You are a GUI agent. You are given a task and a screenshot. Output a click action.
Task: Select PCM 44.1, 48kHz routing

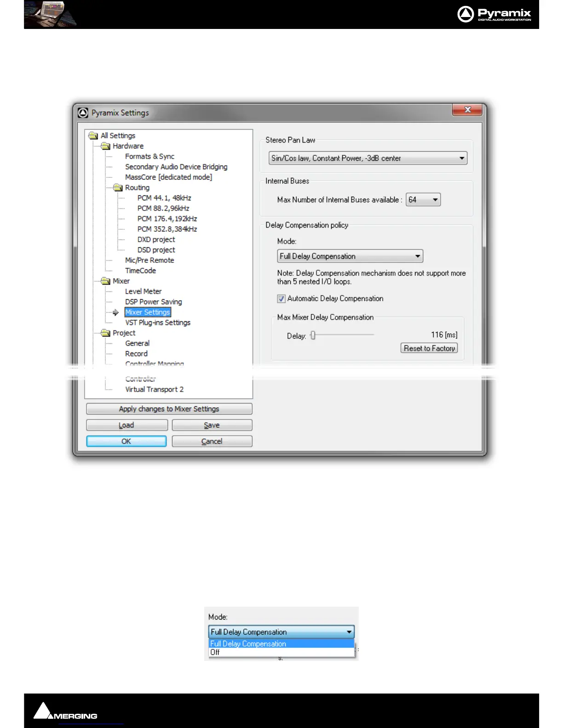click(164, 198)
